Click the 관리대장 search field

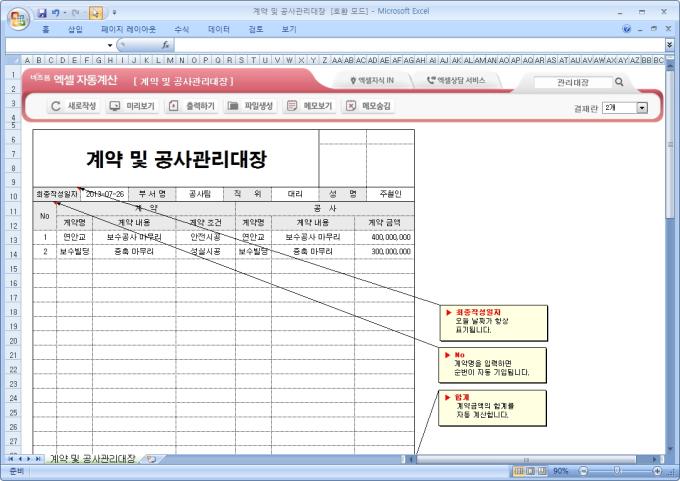click(x=573, y=82)
